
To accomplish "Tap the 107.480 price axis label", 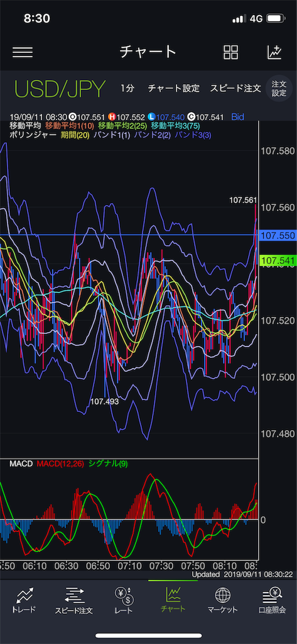I will (x=278, y=433).
